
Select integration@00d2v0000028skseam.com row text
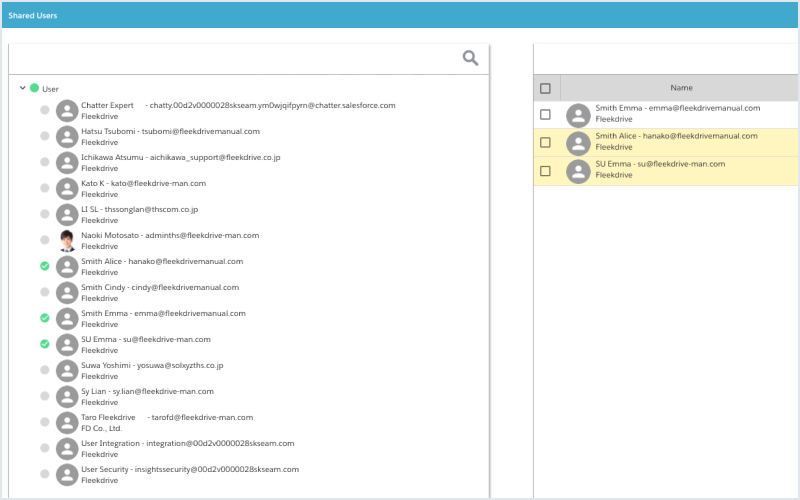(x=220, y=443)
